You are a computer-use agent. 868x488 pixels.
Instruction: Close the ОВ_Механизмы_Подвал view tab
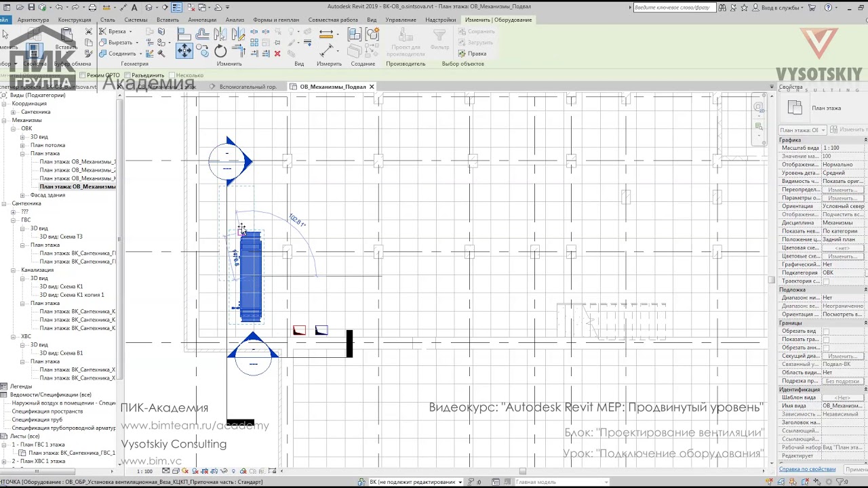[x=372, y=87]
